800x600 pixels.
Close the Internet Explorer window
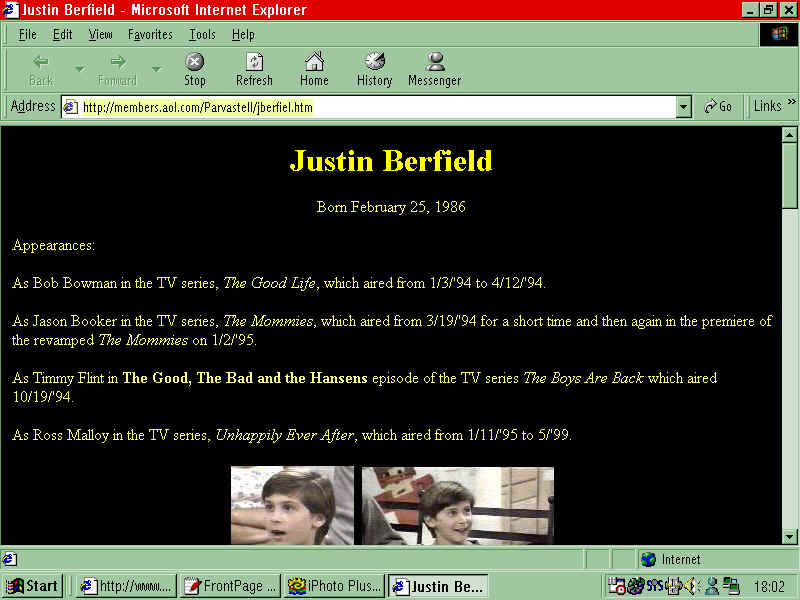point(788,10)
